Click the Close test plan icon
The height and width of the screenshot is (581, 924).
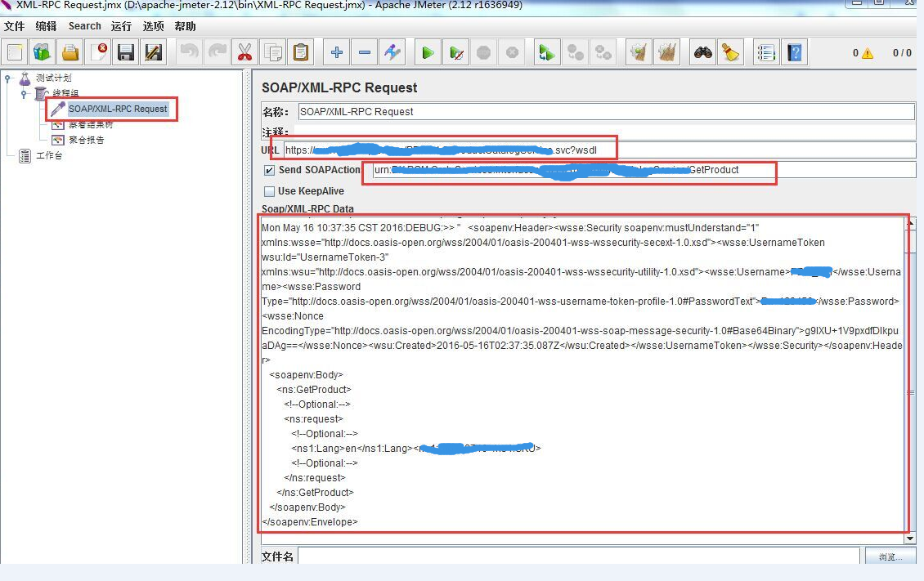pyautogui.click(x=98, y=53)
